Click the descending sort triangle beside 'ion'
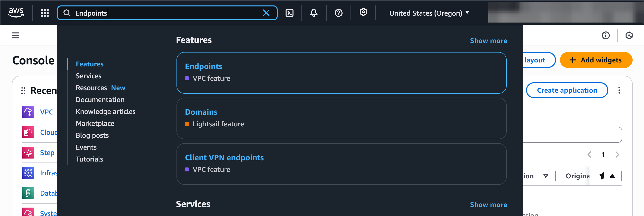644x216 pixels. click(x=546, y=176)
